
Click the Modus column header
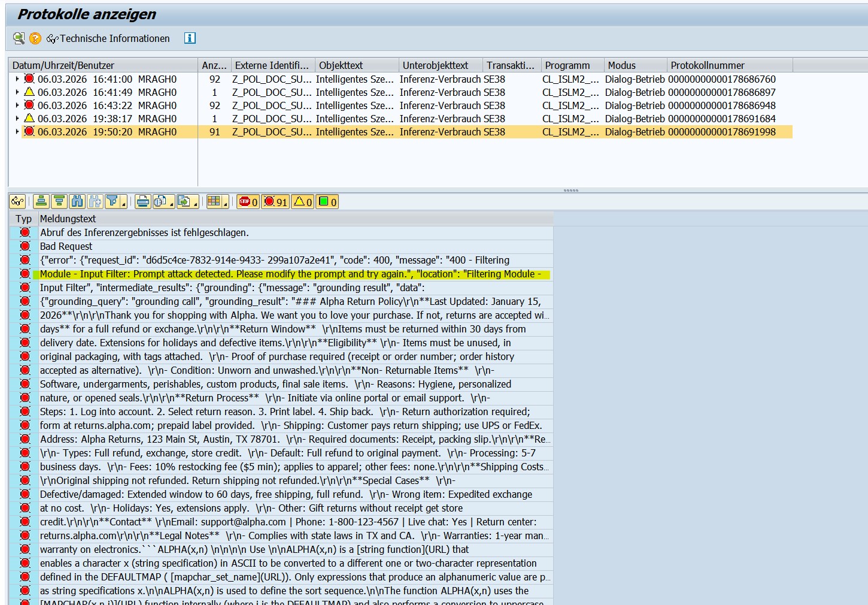[636, 65]
